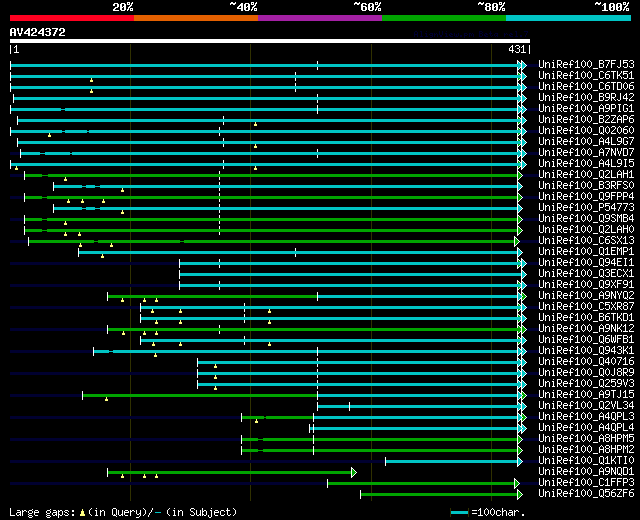Click the 431 query end position label
The height and width of the screenshot is (520, 640).
click(x=517, y=49)
